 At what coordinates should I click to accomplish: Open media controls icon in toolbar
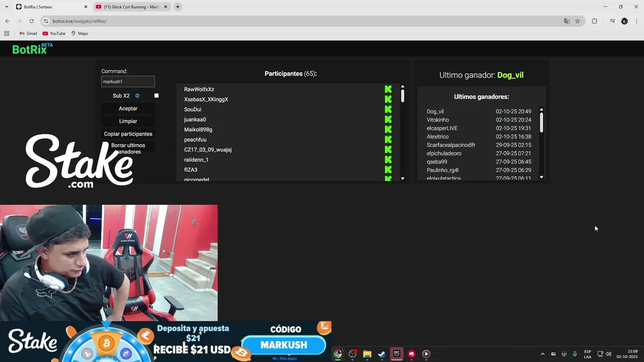pyautogui.click(x=612, y=21)
